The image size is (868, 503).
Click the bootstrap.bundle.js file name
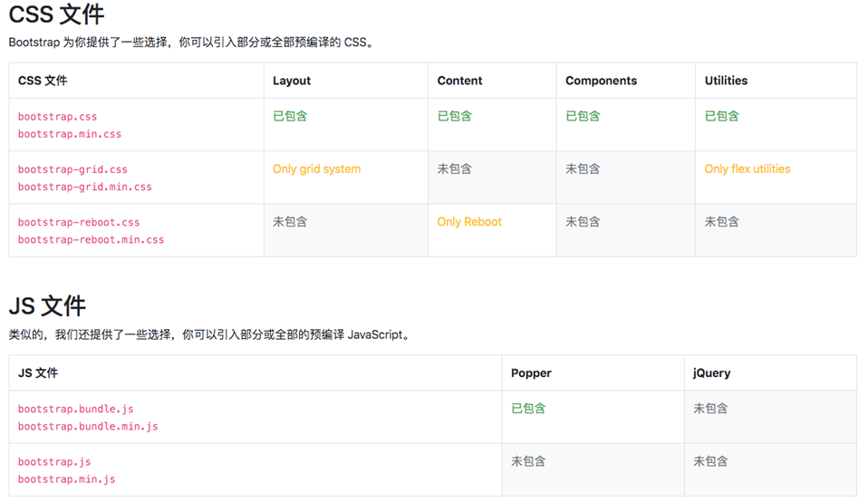click(x=76, y=410)
